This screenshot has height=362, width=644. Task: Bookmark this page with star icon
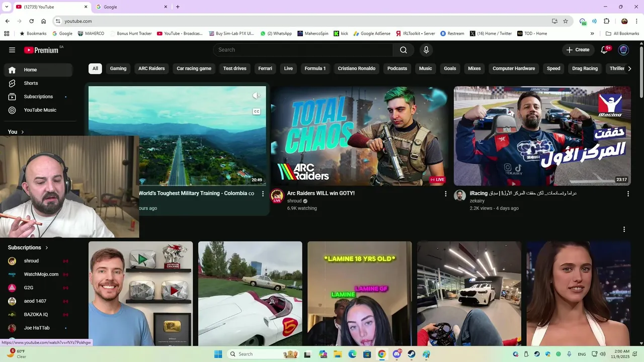pos(566,21)
